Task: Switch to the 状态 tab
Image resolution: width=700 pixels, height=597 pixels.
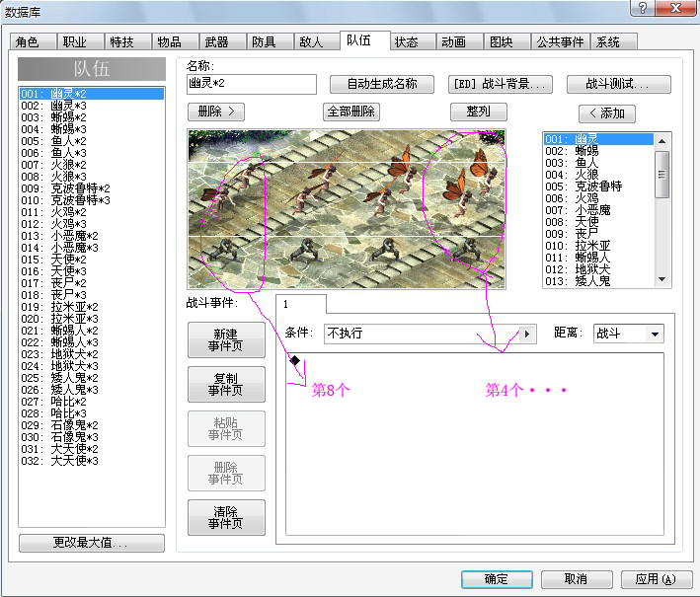Action: click(413, 42)
